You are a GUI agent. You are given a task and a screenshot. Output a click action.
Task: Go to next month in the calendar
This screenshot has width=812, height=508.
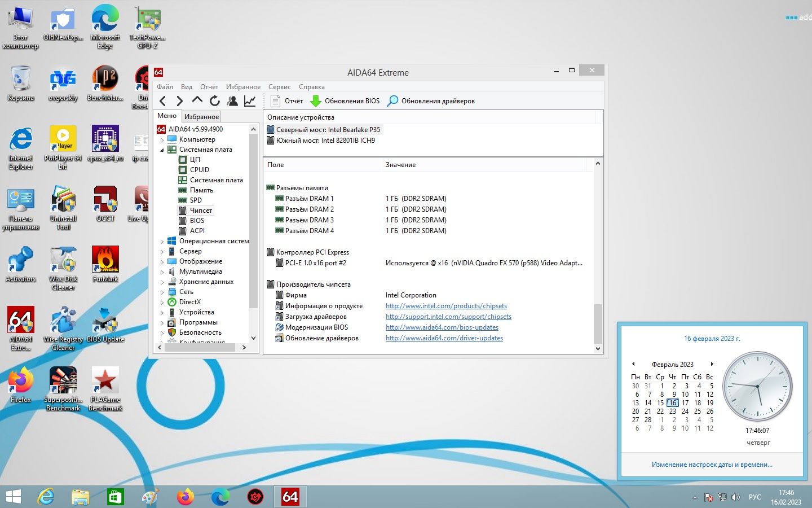point(712,364)
